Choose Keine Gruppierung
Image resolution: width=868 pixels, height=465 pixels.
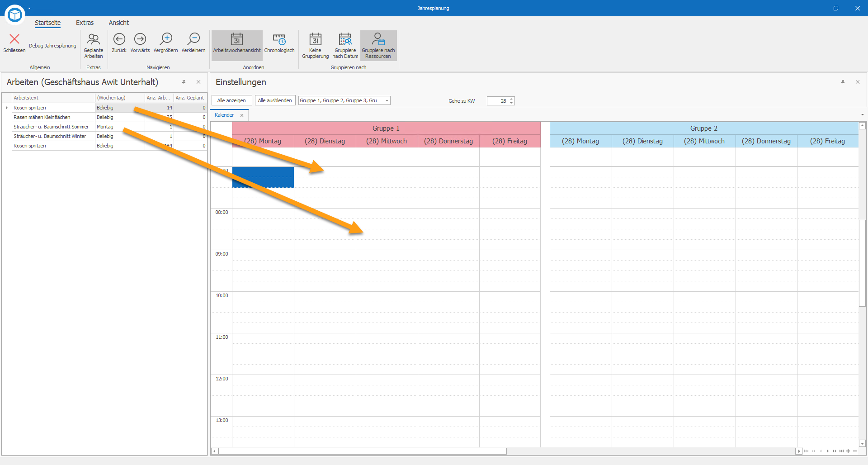316,46
